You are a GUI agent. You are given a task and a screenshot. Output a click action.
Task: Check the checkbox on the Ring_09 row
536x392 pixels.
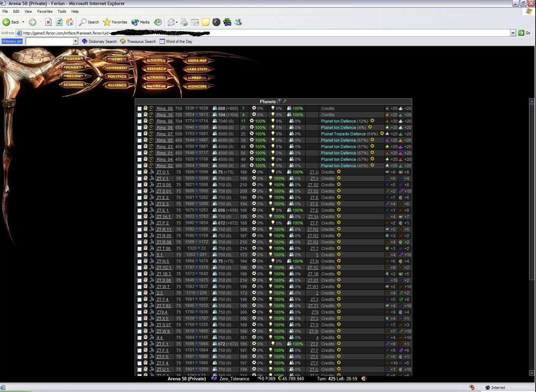(x=140, y=108)
